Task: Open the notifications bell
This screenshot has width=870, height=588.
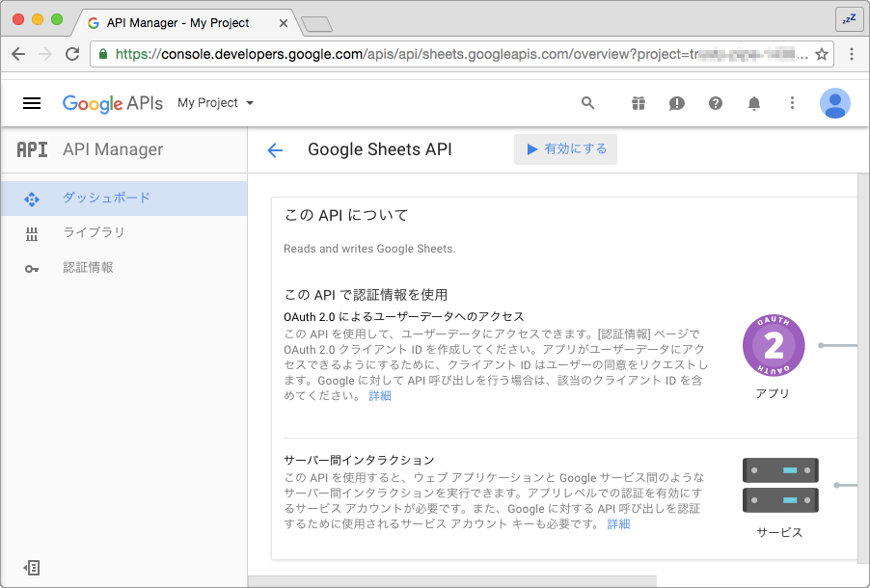Action: [x=754, y=103]
